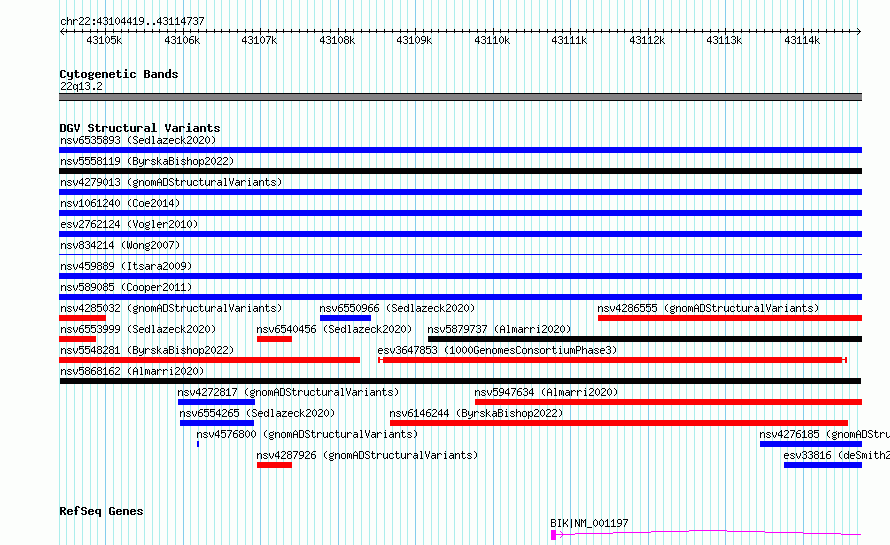890x545 pixels.
Task: Click the blue nsv4272817 variant bar
Action: (216, 402)
